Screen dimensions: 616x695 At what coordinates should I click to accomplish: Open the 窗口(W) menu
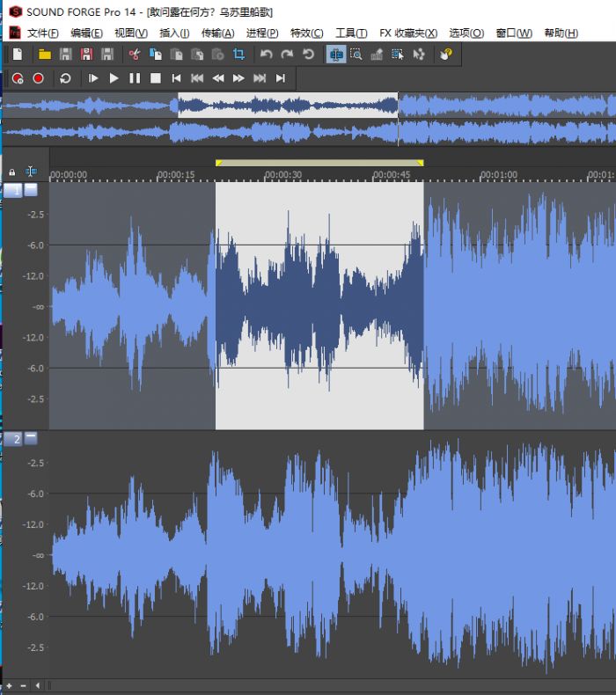(514, 33)
